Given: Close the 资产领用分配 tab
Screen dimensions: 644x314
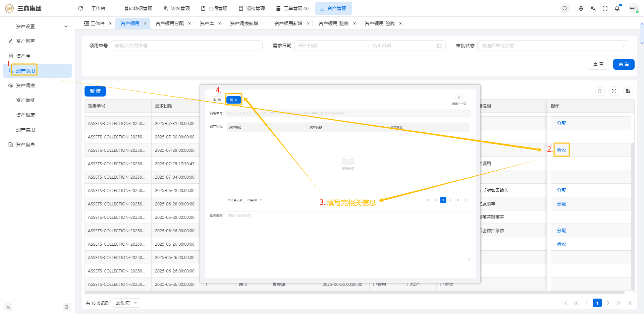Looking at the screenshot, I should (190, 23).
